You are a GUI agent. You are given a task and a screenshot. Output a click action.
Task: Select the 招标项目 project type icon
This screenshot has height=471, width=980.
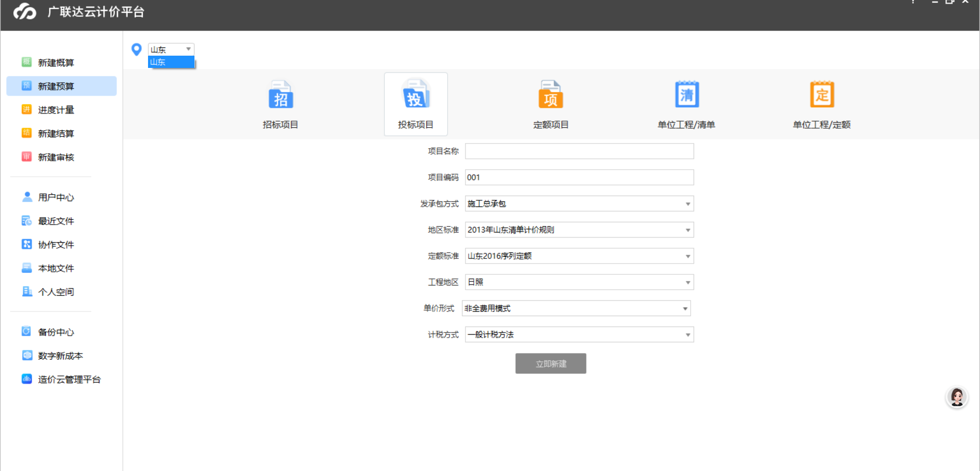click(281, 95)
